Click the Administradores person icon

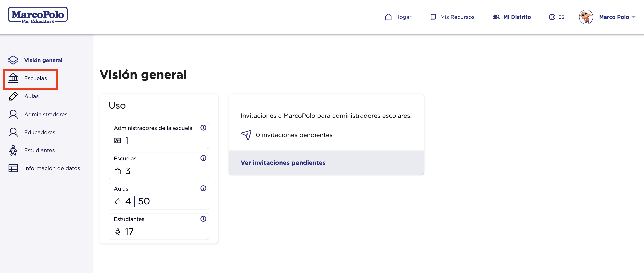point(13,114)
